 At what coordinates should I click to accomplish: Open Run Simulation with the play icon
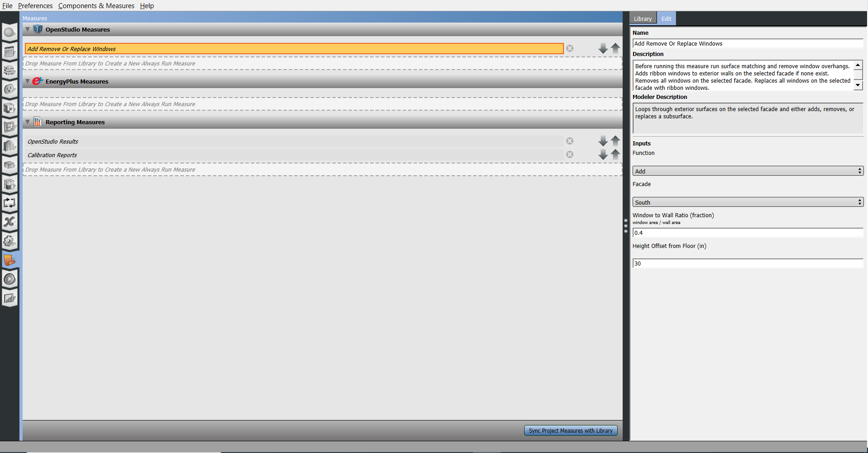(x=9, y=279)
